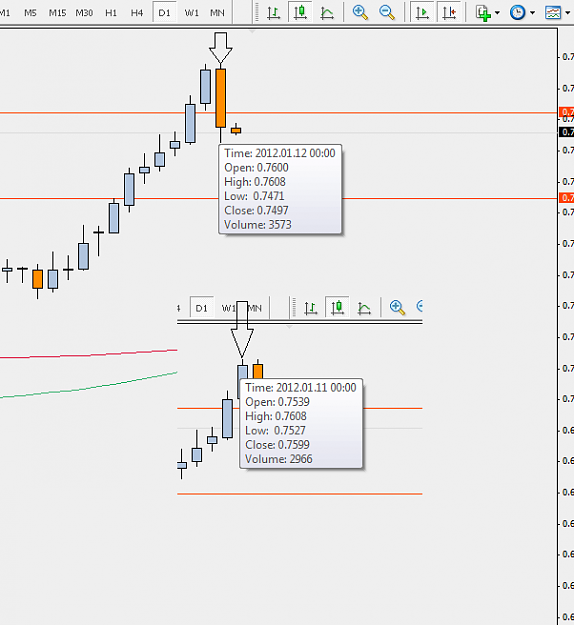
Task: Open the add indicators icon
Action: coord(483,13)
